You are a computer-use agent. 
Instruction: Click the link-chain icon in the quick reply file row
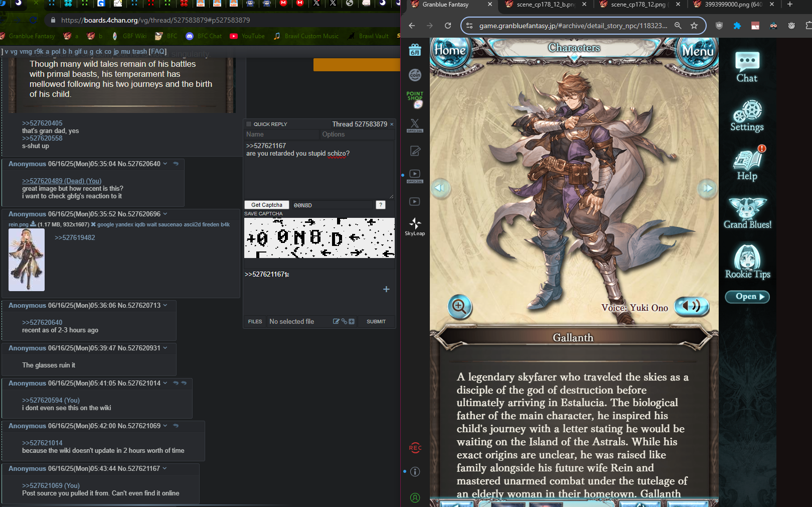tap(344, 321)
